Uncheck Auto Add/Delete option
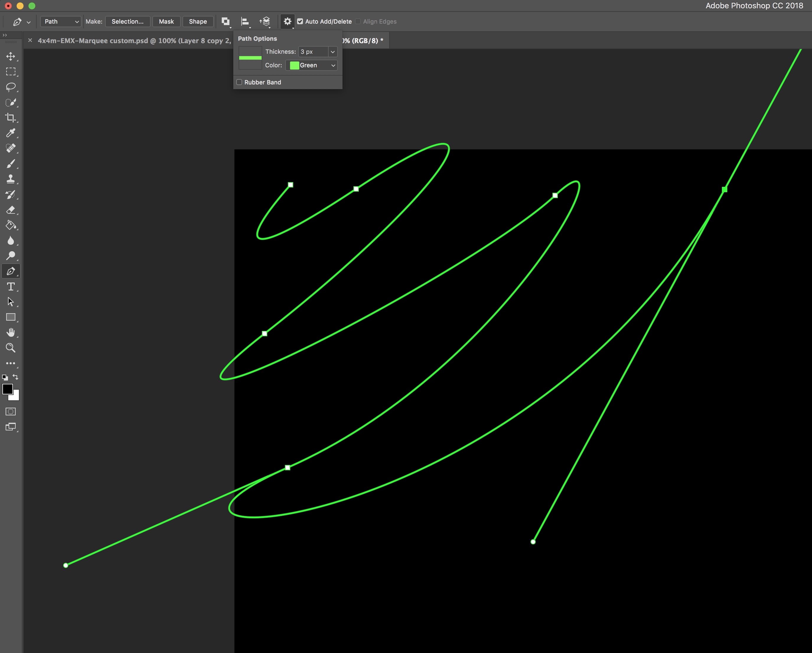This screenshot has width=812, height=653. tap(300, 22)
